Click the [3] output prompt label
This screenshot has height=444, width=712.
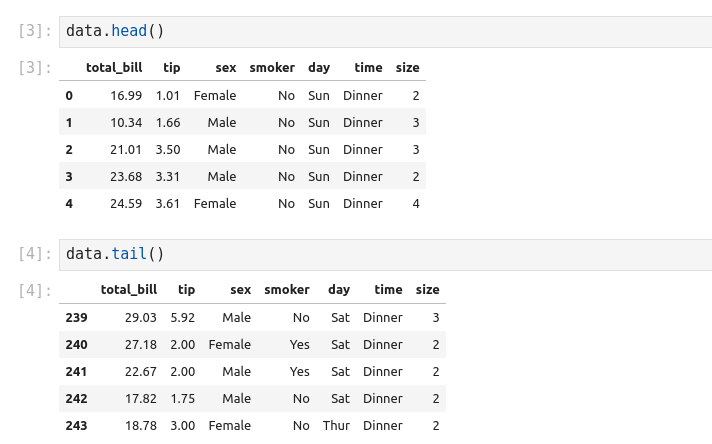pos(35,68)
